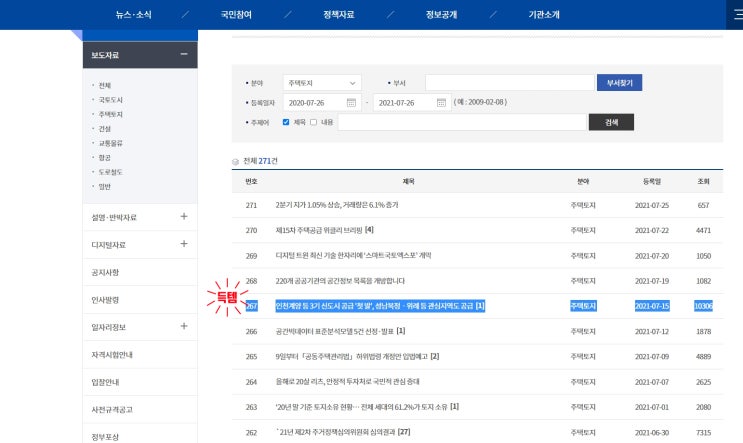Open post 271 about 2분기 지가 1.05% 상승

coord(337,205)
